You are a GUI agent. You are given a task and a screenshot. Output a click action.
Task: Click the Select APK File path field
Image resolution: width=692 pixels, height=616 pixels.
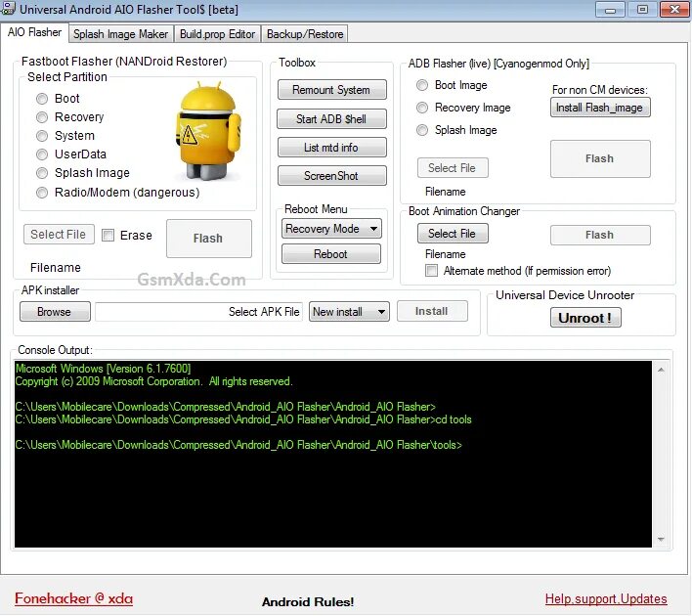(198, 312)
